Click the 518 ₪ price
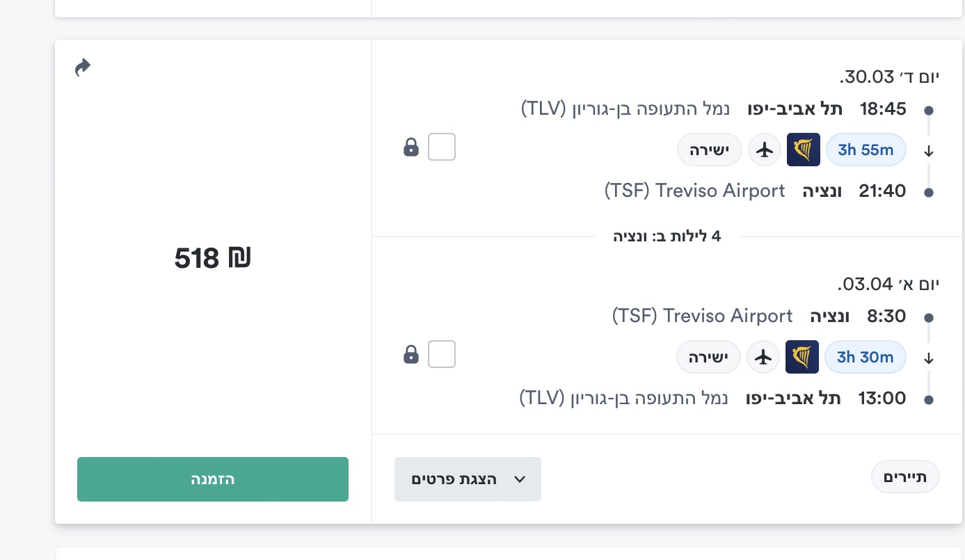The image size is (965, 560). click(x=212, y=258)
